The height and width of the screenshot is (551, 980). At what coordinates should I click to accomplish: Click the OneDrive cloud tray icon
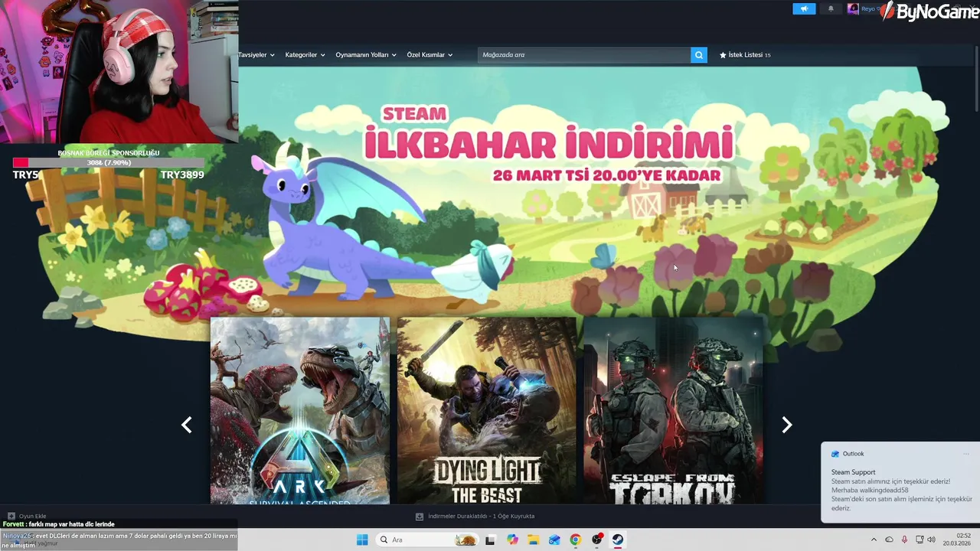pos(889,540)
